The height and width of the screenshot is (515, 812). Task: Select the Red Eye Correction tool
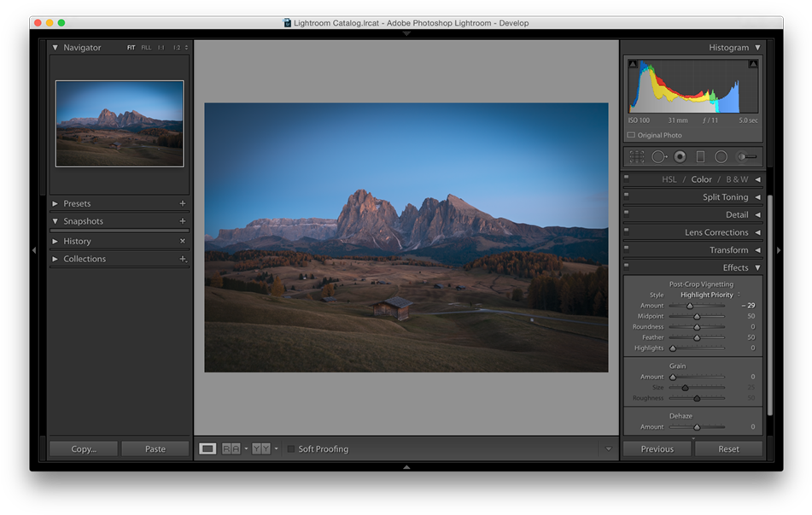680,156
